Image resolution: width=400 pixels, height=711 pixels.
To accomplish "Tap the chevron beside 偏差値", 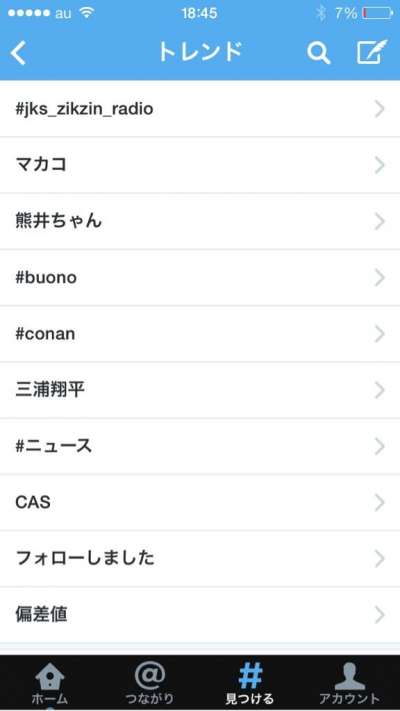I will tap(380, 615).
